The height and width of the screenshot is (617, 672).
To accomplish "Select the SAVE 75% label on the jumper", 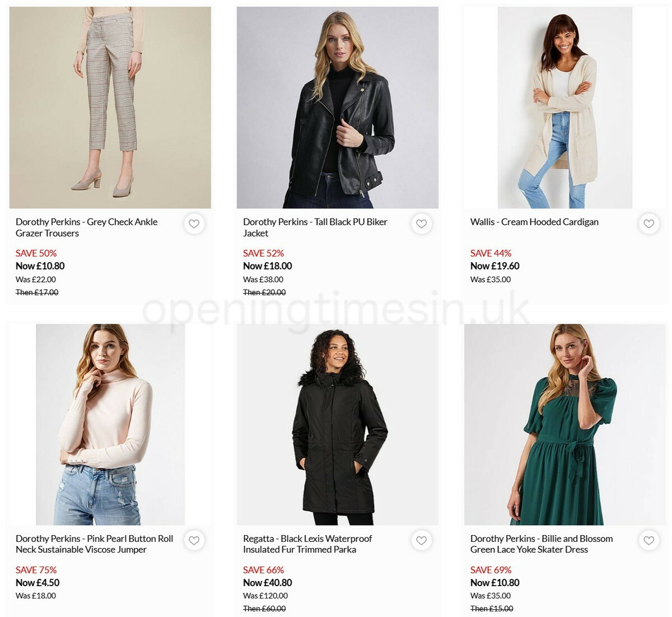I will (x=36, y=570).
